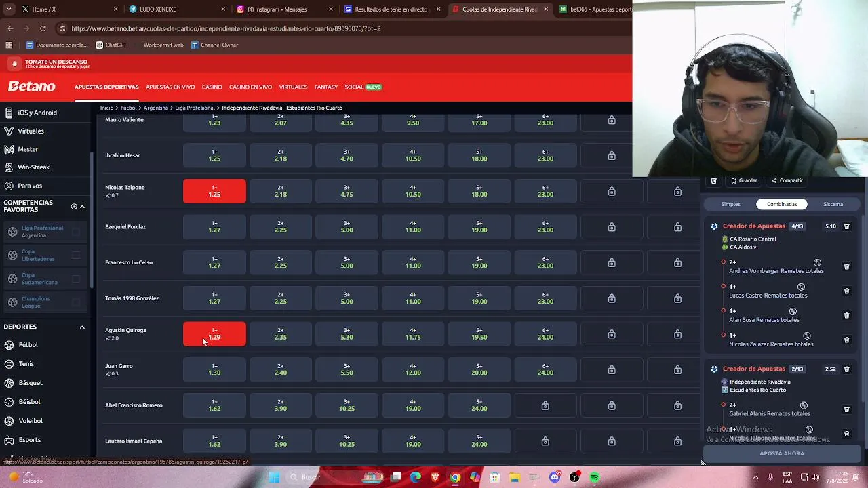Click the Apostá Ahora button

[x=782, y=453]
